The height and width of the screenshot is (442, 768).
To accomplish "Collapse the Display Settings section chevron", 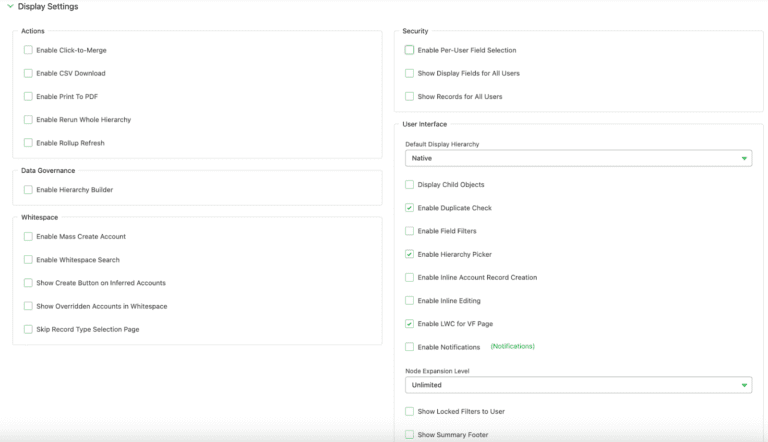I will click(x=10, y=6).
